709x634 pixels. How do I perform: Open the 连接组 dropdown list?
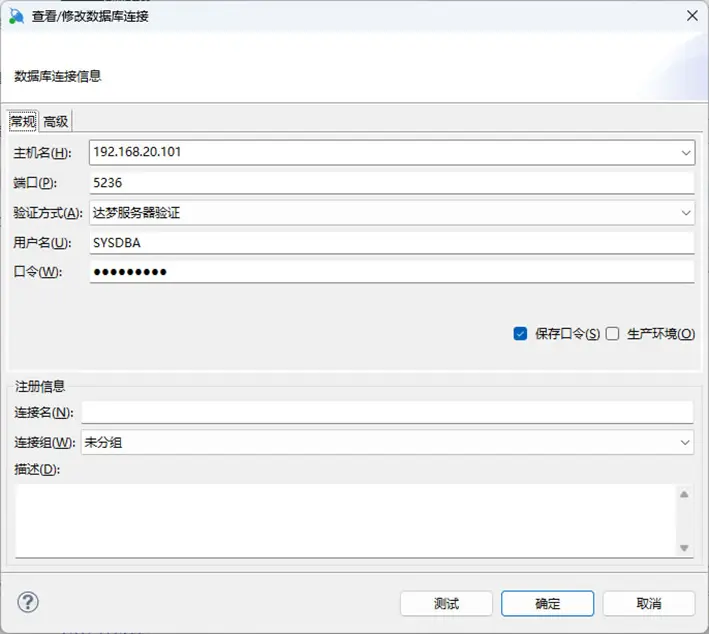(685, 442)
